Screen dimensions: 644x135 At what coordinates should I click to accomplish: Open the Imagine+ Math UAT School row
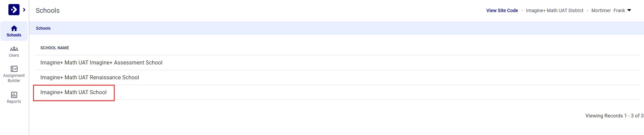coord(73,92)
